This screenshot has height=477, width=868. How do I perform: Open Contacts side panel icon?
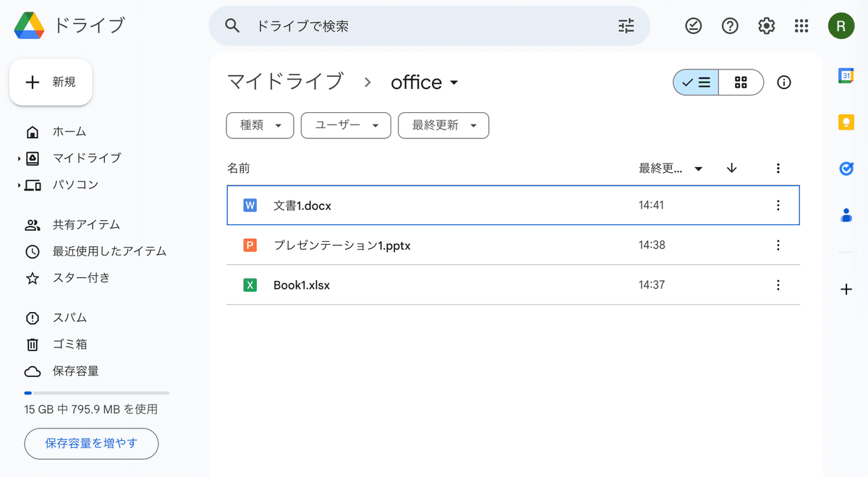[x=846, y=215]
